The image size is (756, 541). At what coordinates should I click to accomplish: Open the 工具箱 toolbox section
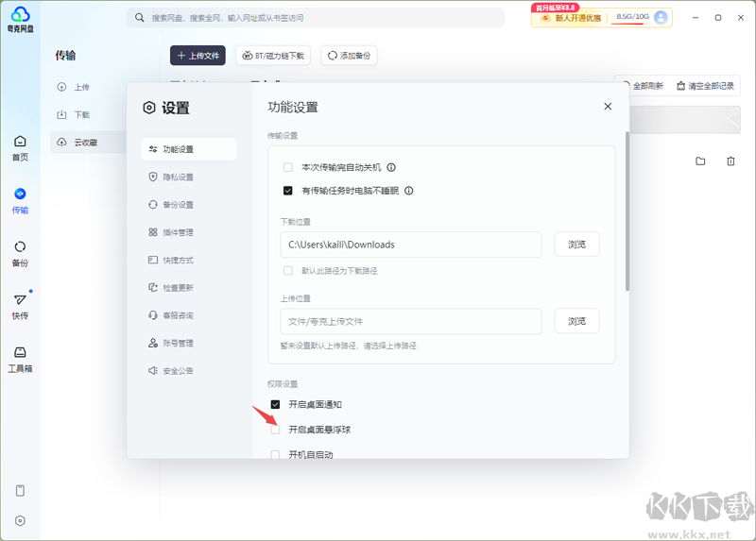tap(20, 360)
